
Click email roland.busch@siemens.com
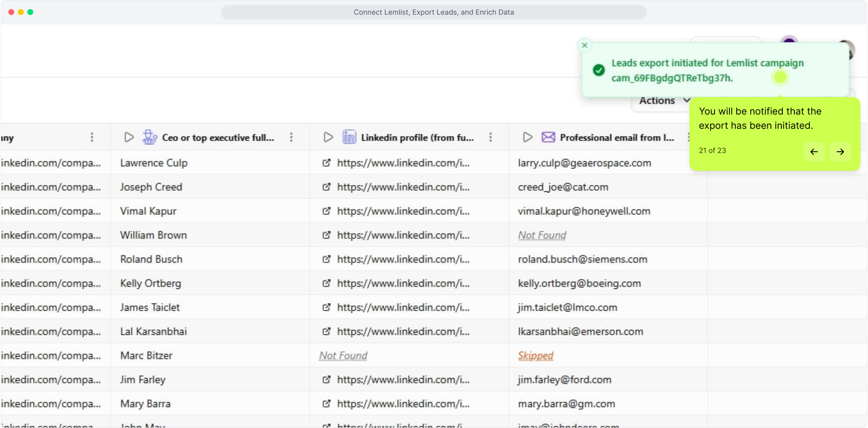point(582,259)
